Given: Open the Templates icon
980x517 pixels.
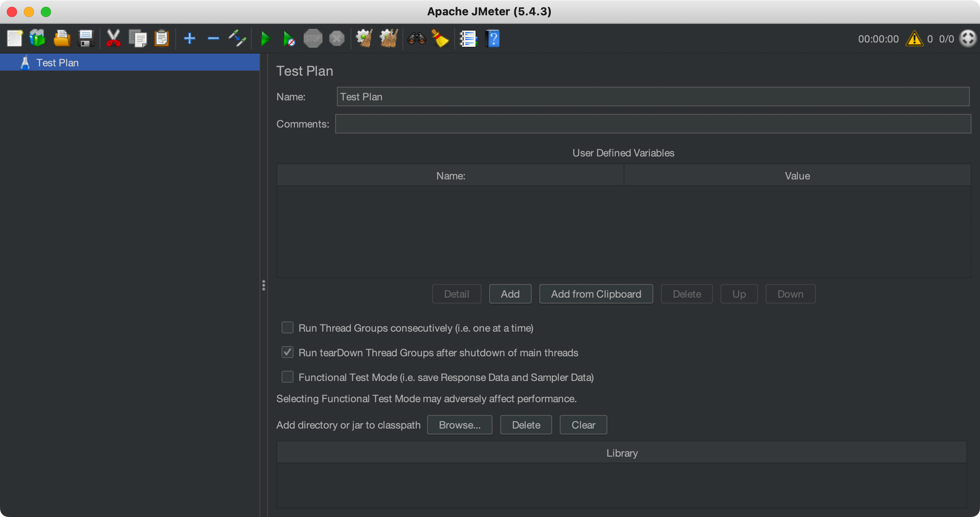Looking at the screenshot, I should pos(37,39).
